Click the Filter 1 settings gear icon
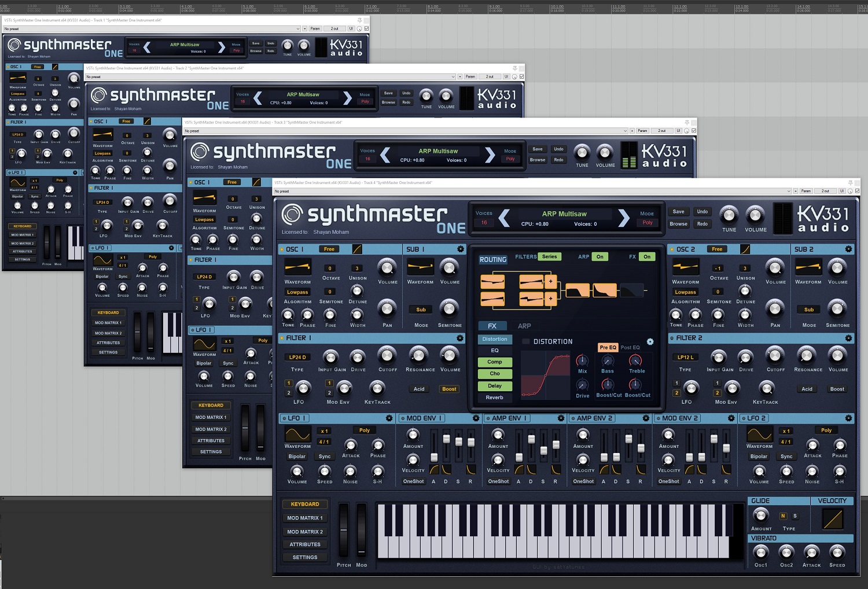 point(459,338)
